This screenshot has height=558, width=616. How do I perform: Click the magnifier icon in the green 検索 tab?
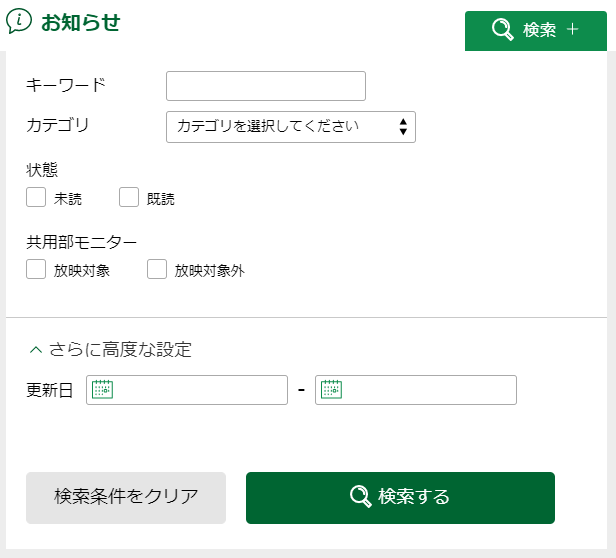pos(503,31)
